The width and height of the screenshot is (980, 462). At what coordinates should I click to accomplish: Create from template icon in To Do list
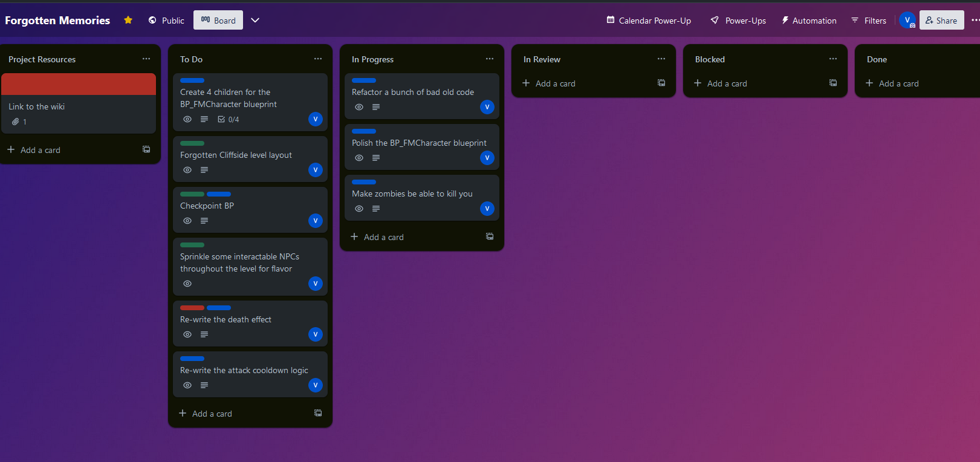pyautogui.click(x=318, y=413)
